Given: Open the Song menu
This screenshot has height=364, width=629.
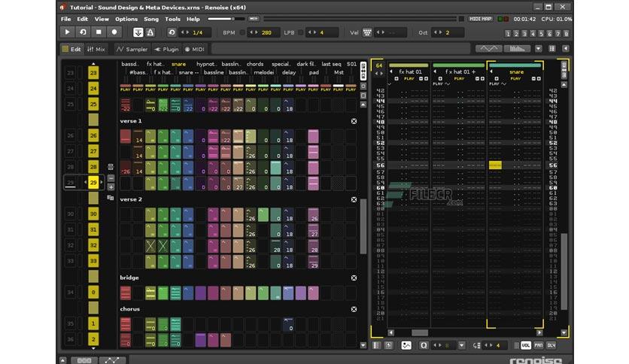Looking at the screenshot, I should (151, 19).
